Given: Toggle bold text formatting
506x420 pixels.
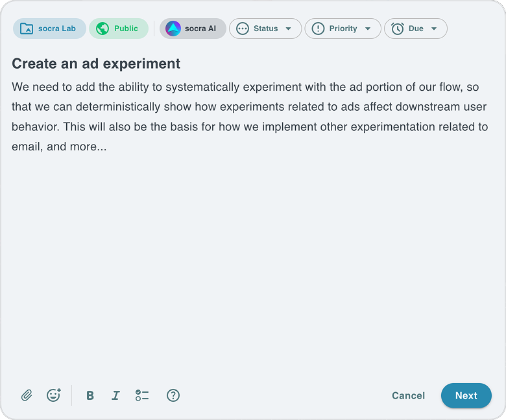Looking at the screenshot, I should [90, 395].
